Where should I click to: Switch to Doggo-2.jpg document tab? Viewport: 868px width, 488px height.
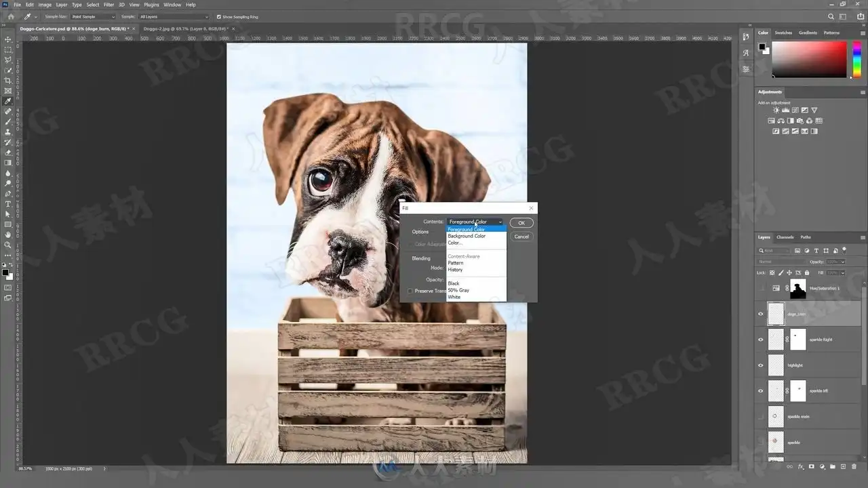pyautogui.click(x=186, y=28)
